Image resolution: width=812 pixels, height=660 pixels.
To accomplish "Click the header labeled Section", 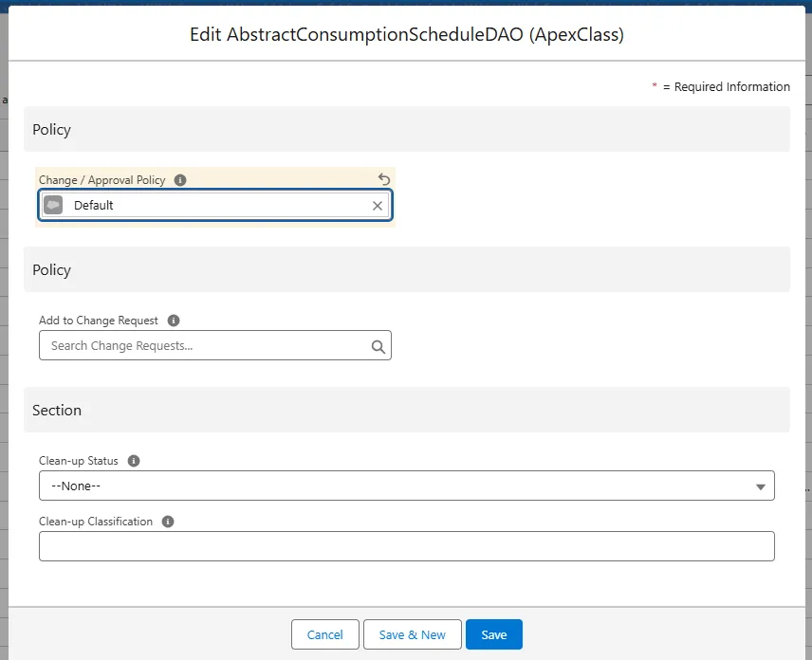I will tap(57, 410).
